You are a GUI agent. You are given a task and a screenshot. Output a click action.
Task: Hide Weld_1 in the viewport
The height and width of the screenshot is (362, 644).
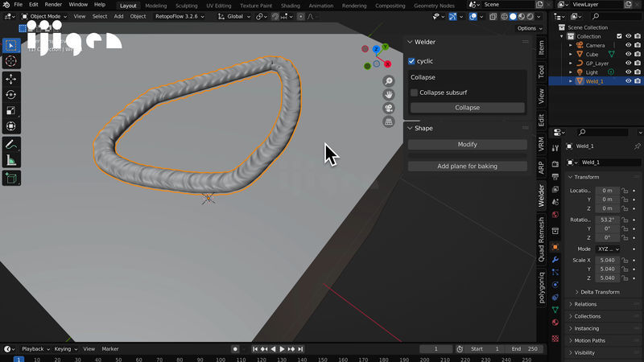629,81
